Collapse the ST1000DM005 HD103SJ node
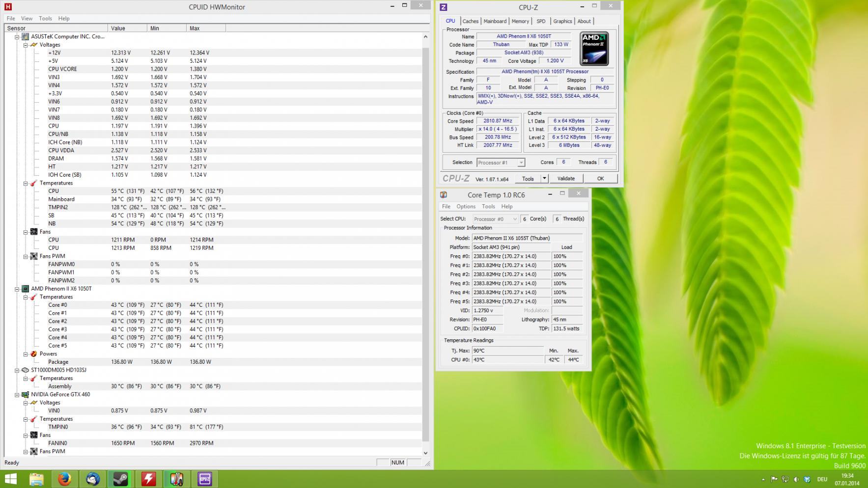Screen dimensions: 868x488 [x=17, y=370]
